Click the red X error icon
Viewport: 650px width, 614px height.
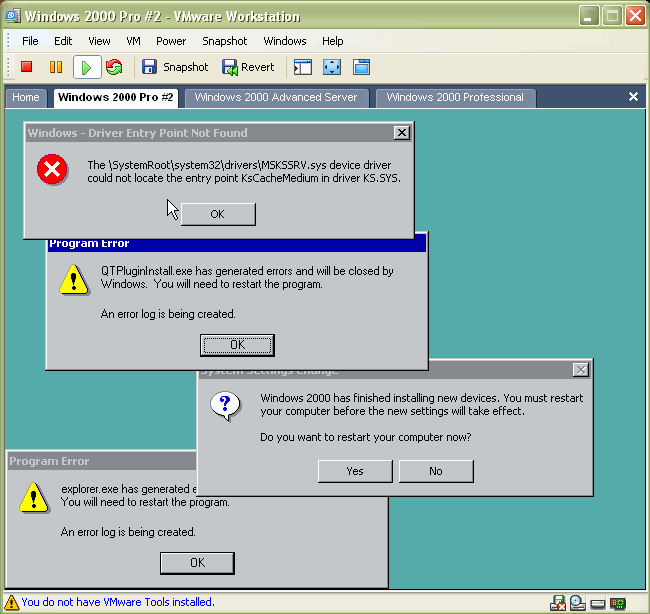(x=52, y=169)
